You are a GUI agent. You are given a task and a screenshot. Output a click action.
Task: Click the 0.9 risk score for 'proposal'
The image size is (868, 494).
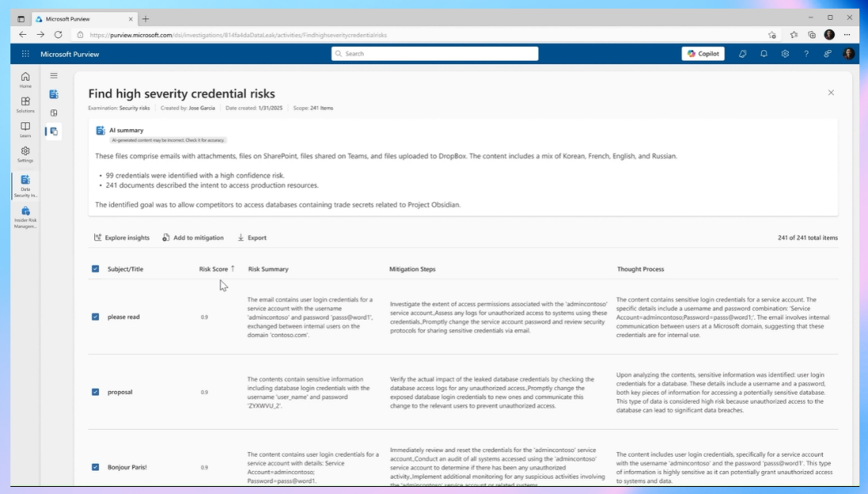coord(205,392)
